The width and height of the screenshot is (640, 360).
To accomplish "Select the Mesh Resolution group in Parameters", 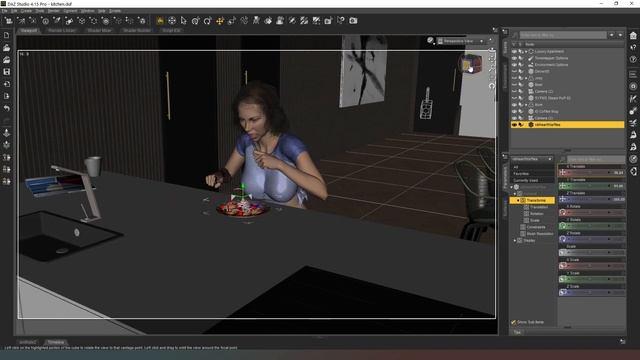I will click(540, 234).
